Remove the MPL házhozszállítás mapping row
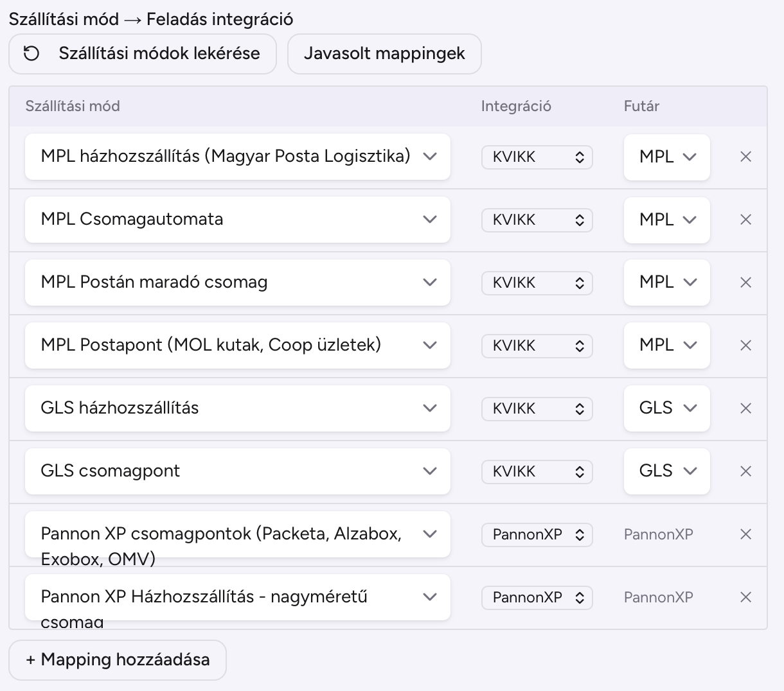Screen dimensions: 784x691 pyautogui.click(x=745, y=157)
